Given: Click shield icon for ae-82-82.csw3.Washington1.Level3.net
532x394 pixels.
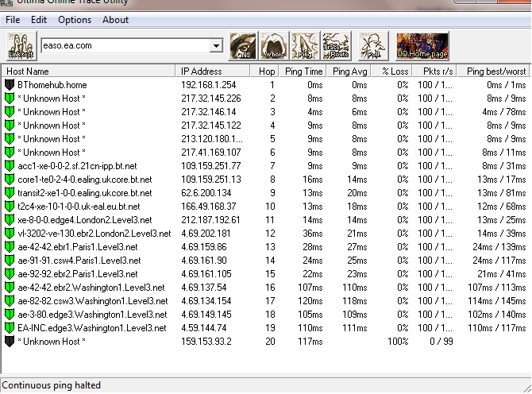Looking at the screenshot, I should point(10,301).
